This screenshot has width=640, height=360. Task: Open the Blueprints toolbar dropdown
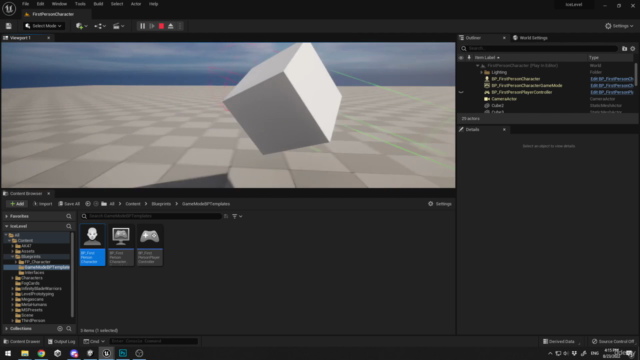point(100,26)
